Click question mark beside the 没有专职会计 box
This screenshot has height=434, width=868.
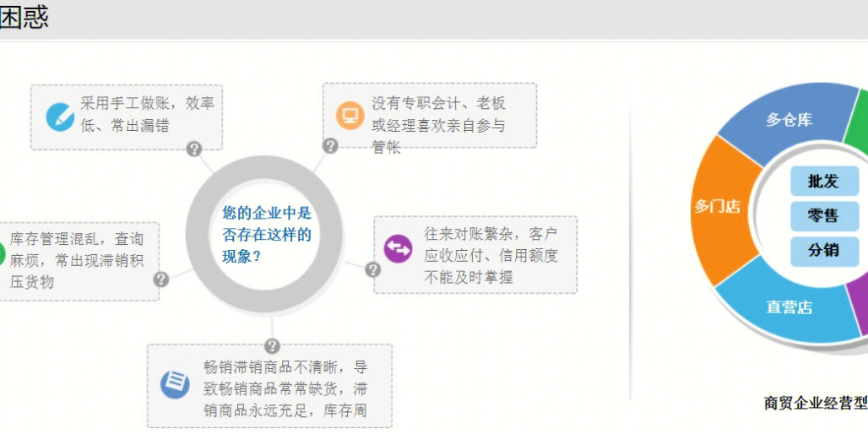[331, 145]
